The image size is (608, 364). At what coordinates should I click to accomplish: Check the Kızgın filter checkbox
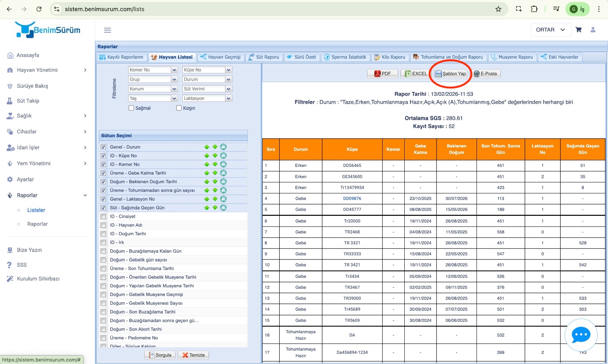tap(179, 108)
